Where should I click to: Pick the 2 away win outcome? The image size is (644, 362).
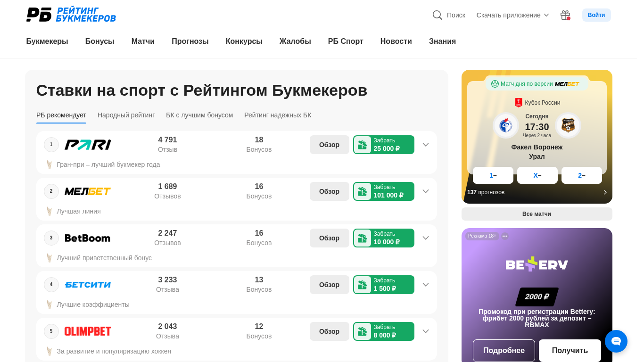(x=582, y=175)
